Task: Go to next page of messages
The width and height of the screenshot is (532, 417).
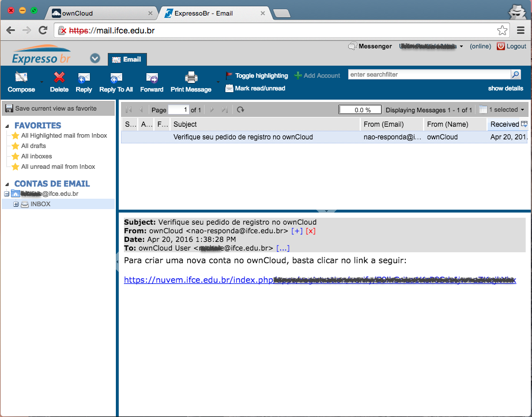Action: click(x=212, y=110)
